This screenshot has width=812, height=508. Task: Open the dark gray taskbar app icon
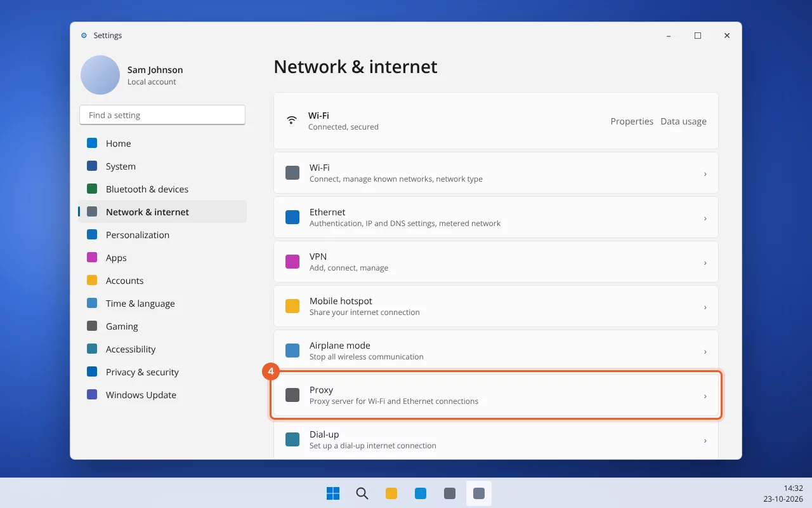(x=450, y=493)
